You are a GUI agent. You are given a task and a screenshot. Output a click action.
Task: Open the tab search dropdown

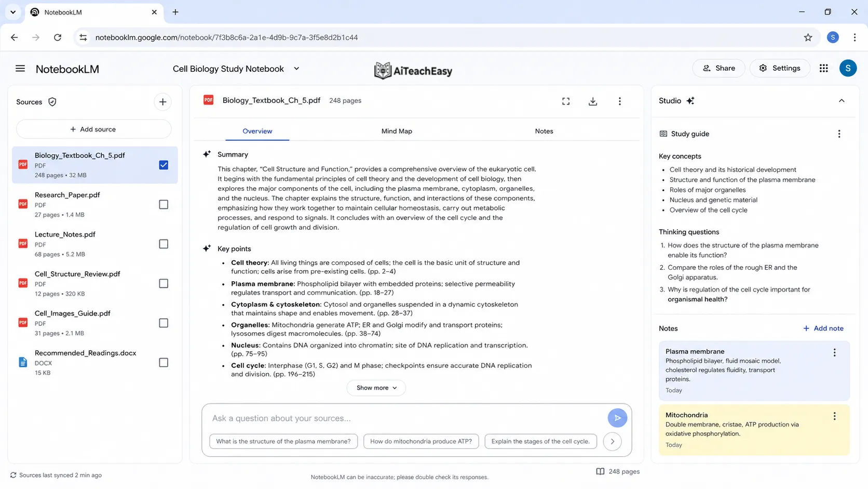[13, 12]
